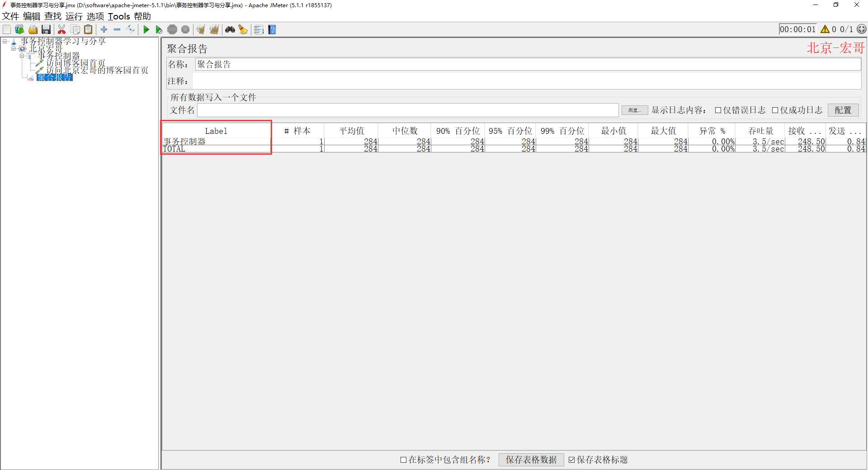Click the 99% 百分位 column header

pyautogui.click(x=562, y=131)
